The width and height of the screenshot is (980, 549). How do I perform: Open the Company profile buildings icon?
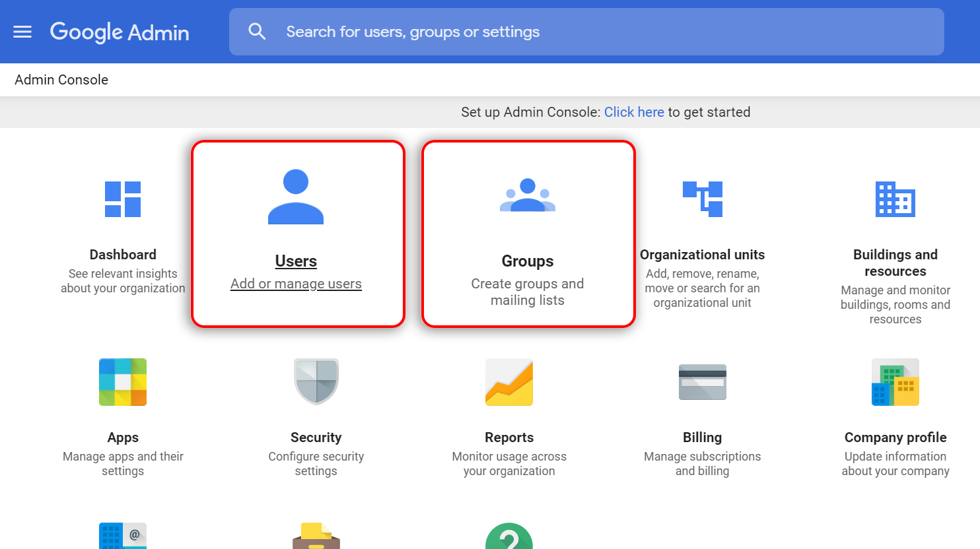click(x=895, y=382)
